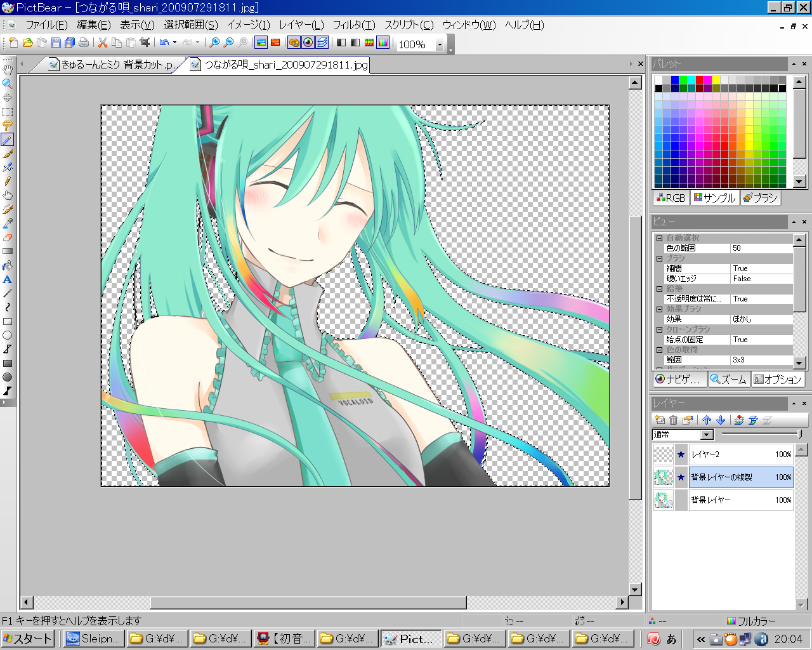Image resolution: width=812 pixels, height=650 pixels.
Task: Open the ファイル(F) menu
Action: pyautogui.click(x=46, y=25)
